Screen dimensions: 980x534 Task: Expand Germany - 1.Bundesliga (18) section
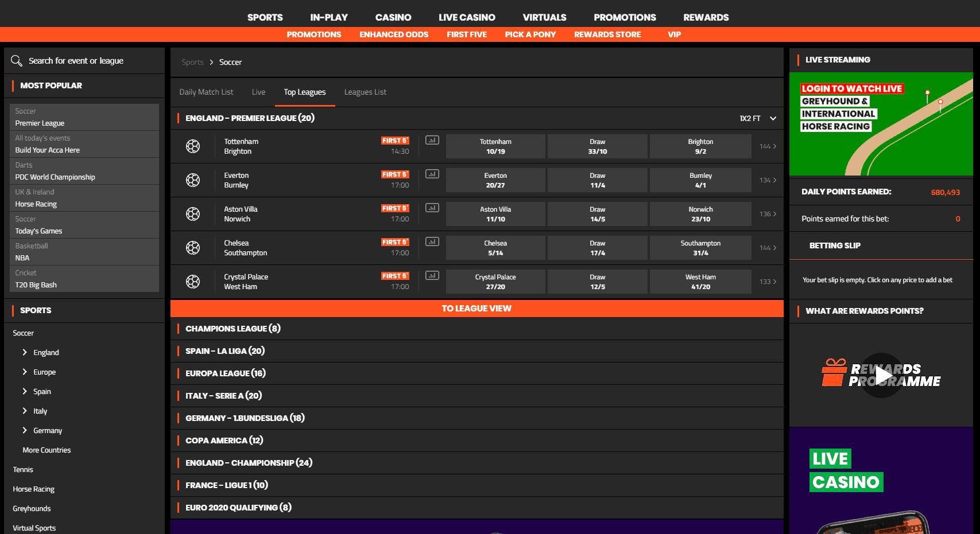coord(477,418)
